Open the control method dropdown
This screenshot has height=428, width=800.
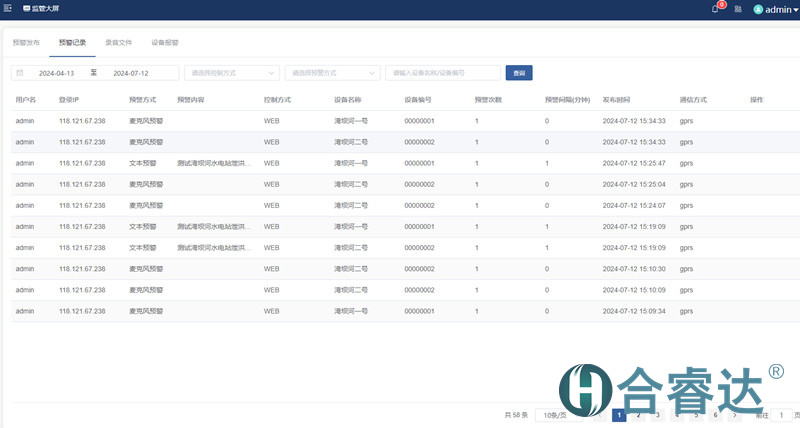click(231, 73)
